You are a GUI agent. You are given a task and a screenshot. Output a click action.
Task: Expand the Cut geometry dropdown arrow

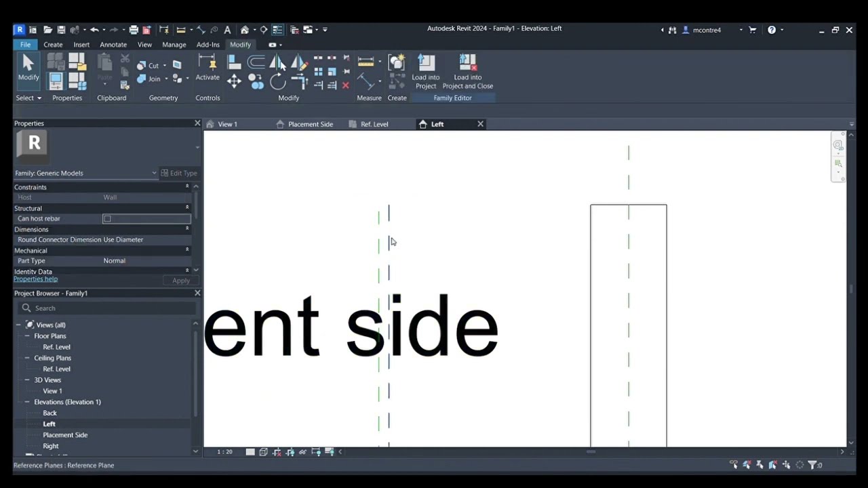point(165,66)
